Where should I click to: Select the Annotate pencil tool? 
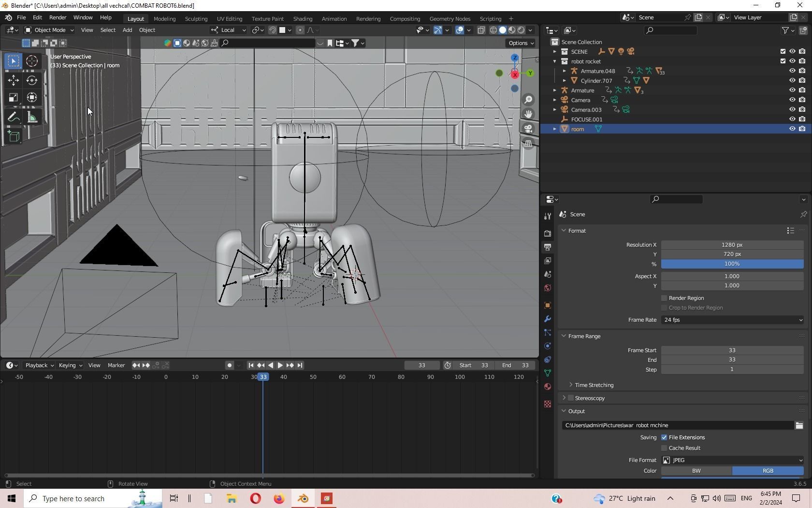pyautogui.click(x=14, y=118)
